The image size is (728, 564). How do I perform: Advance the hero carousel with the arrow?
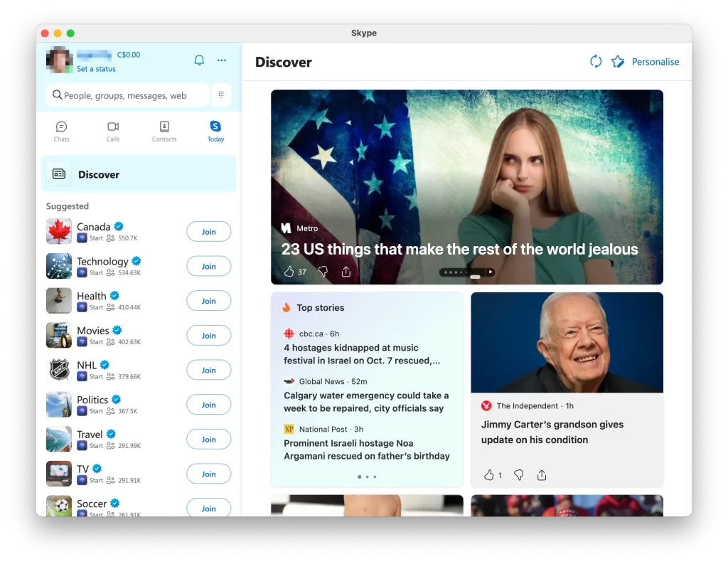click(x=490, y=271)
